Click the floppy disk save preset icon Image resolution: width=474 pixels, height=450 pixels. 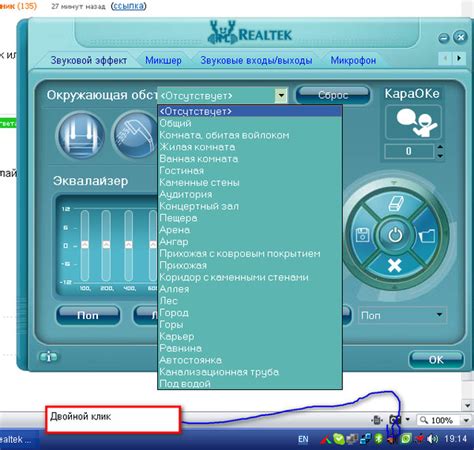[362, 235]
